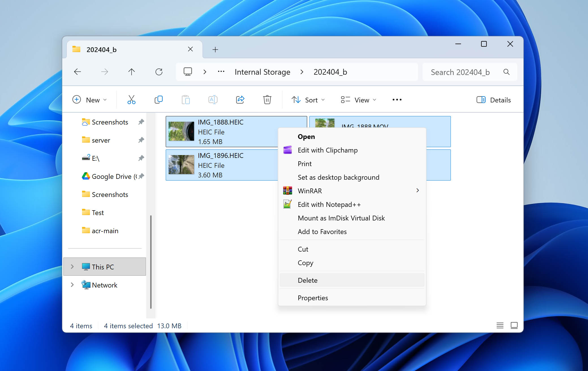The height and width of the screenshot is (371, 588).
Task: Click the 202404_b tab title
Action: [102, 50]
